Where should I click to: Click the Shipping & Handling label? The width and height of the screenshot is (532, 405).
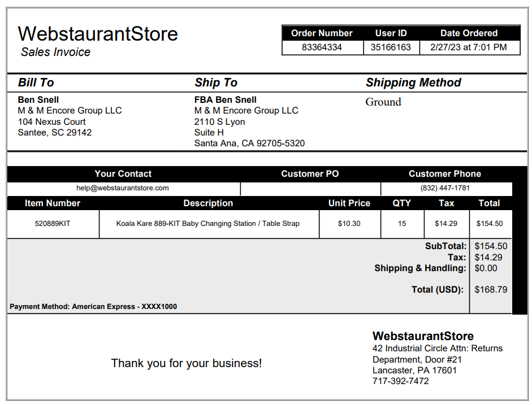pyautogui.click(x=421, y=268)
